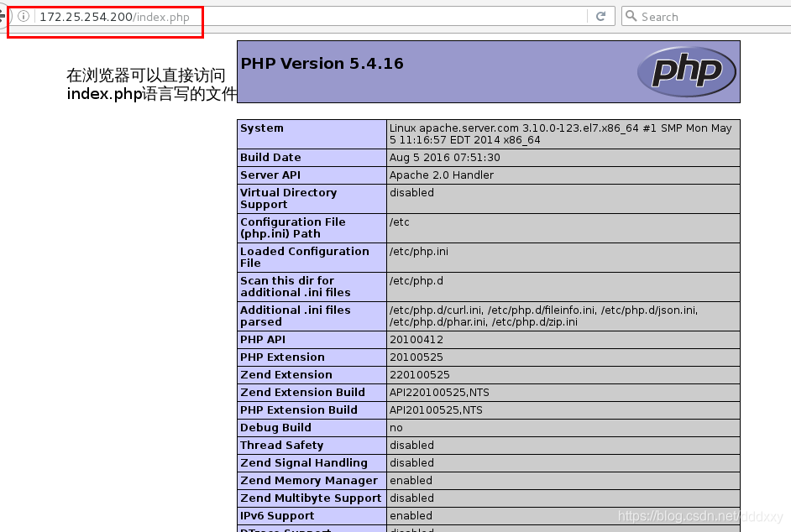The height and width of the screenshot is (532, 791).
Task: Select Virtual Directory Support label
Action: [x=289, y=199]
